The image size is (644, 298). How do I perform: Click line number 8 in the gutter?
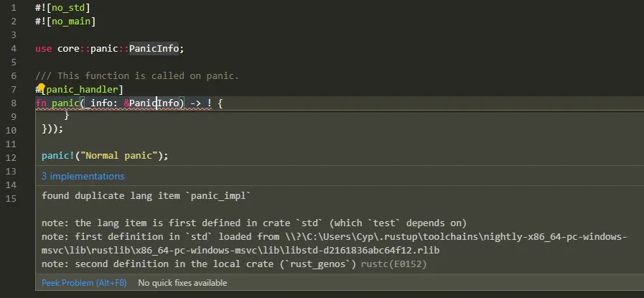coord(13,103)
